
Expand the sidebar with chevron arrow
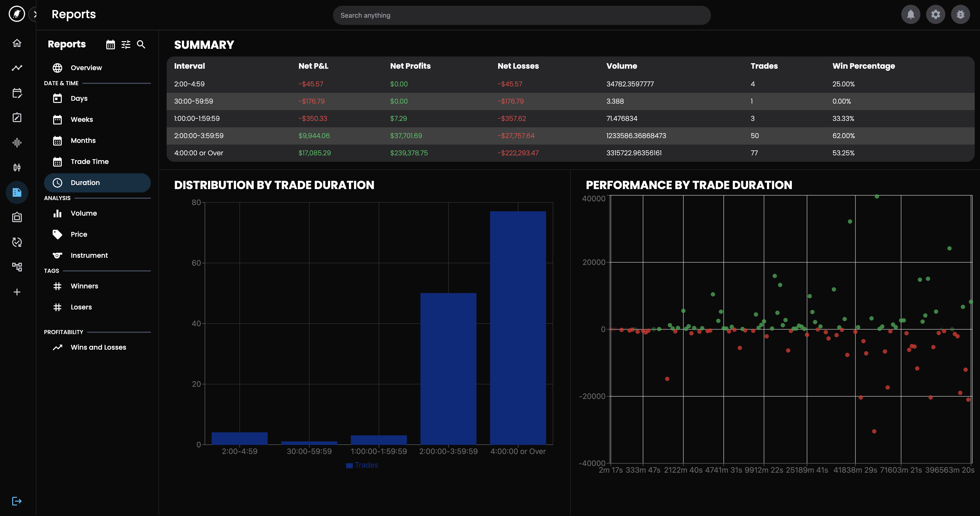click(35, 14)
